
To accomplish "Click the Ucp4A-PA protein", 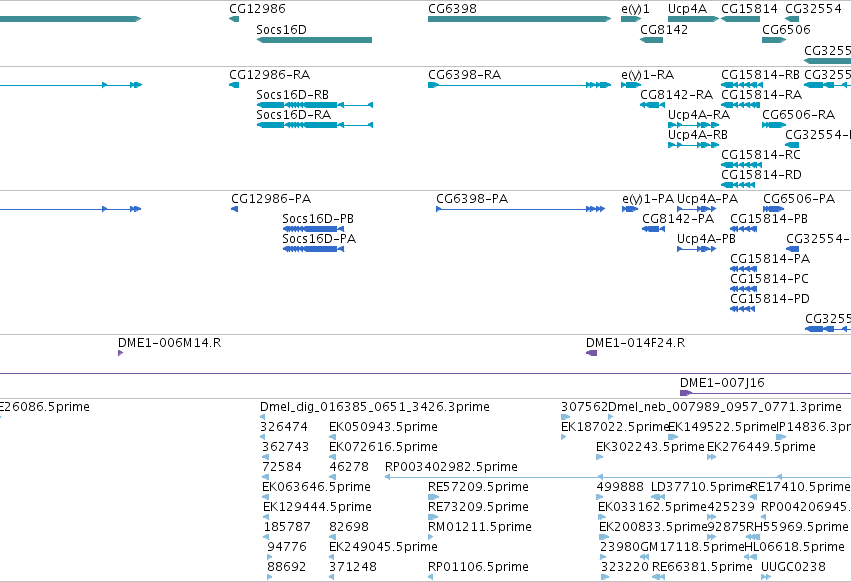I will click(696, 209).
